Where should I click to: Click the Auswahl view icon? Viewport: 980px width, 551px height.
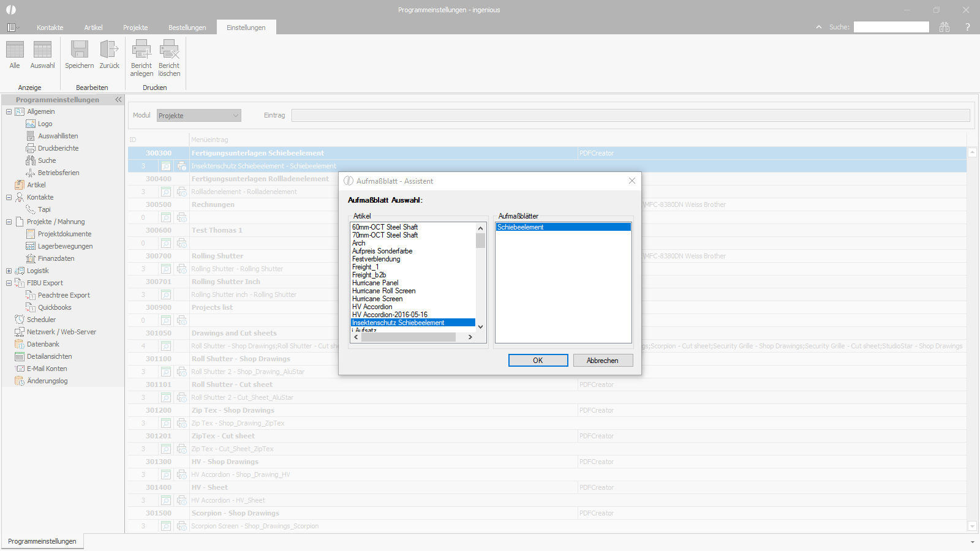coord(42,49)
